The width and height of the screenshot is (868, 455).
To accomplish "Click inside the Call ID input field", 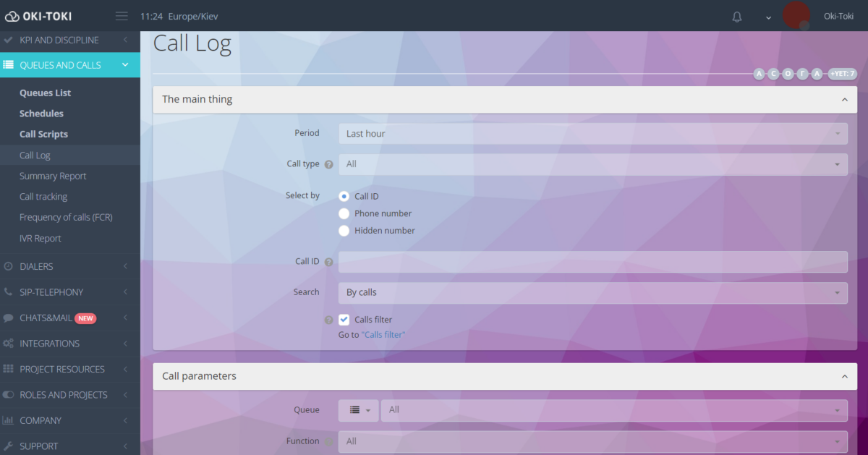I will click(x=592, y=261).
